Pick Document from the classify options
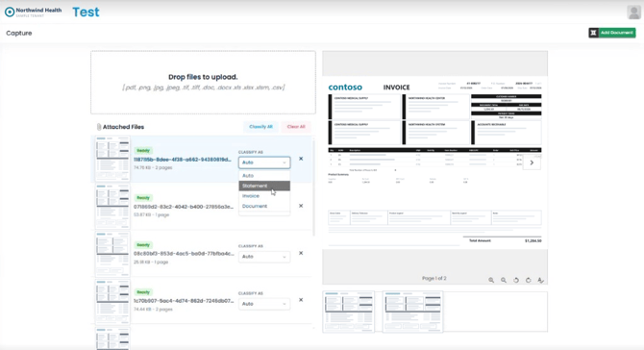Screen dimensions: 644x350 point(264,206)
